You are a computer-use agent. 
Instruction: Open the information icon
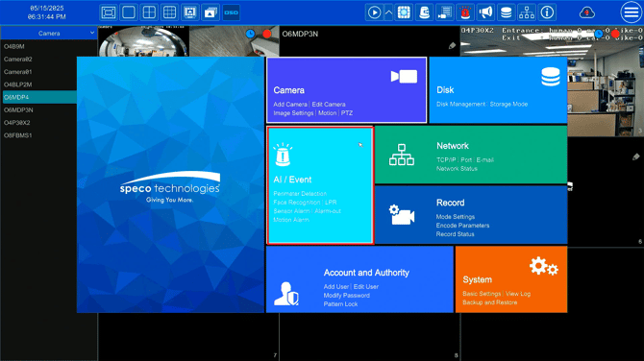[547, 12]
